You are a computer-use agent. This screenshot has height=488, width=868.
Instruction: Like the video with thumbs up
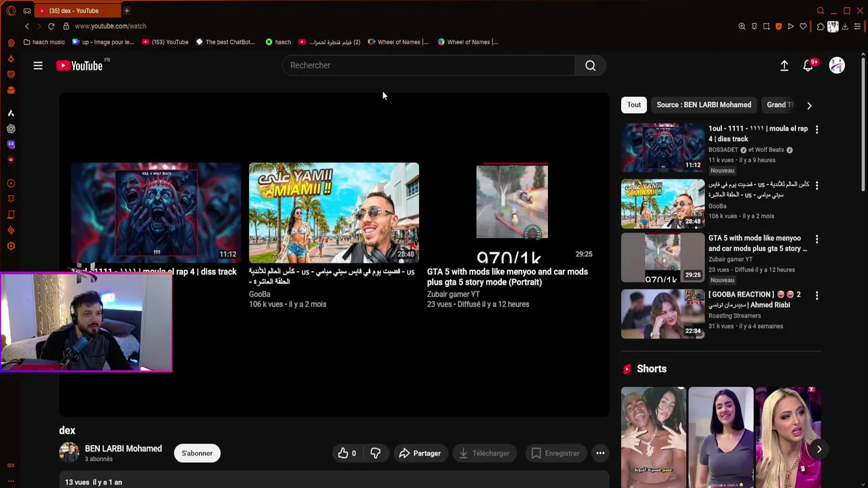pyautogui.click(x=347, y=453)
